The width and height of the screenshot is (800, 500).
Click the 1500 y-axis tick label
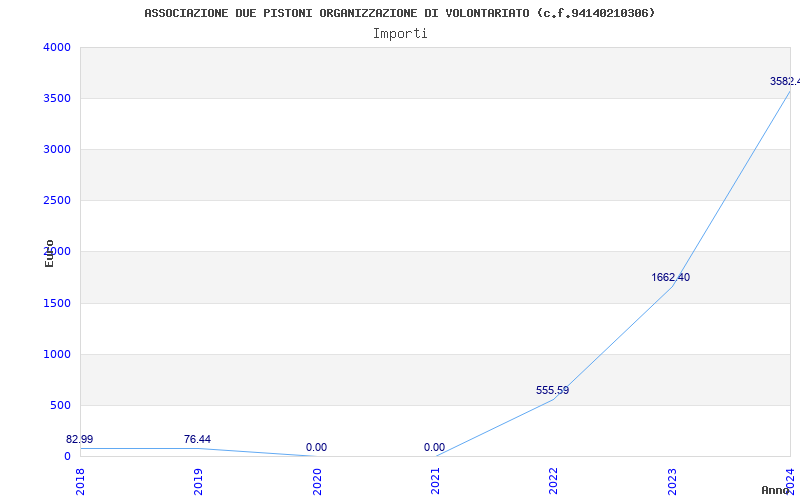[57, 303]
